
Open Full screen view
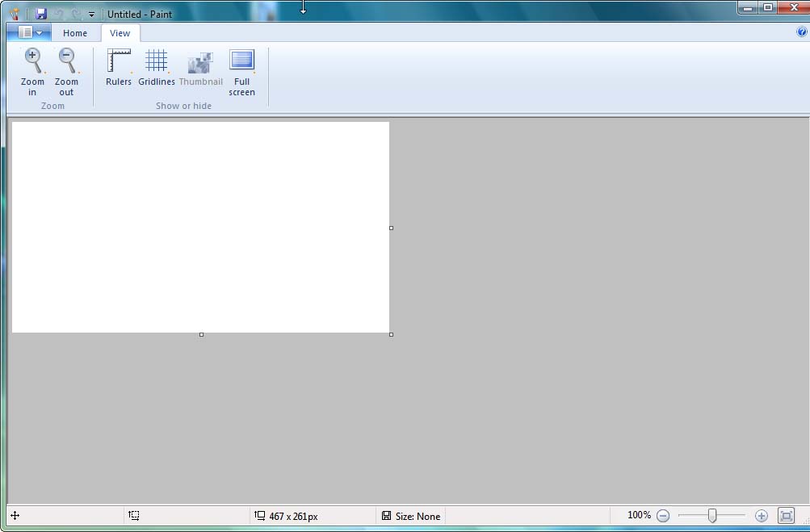pyautogui.click(x=241, y=62)
